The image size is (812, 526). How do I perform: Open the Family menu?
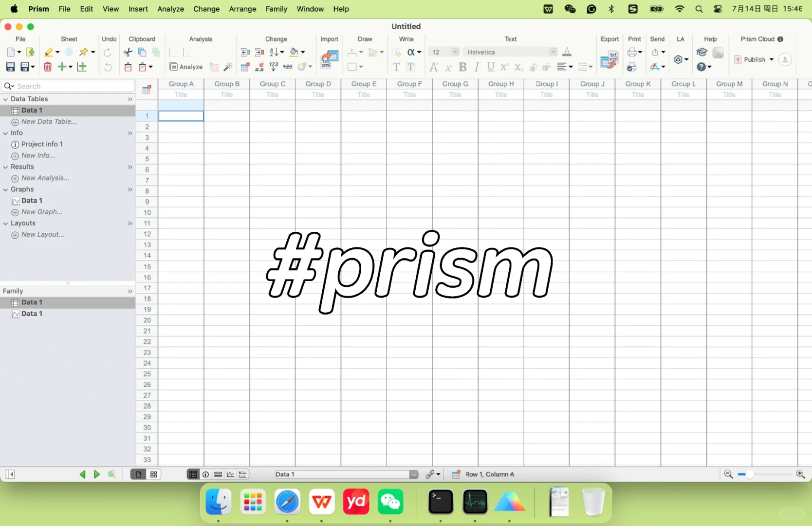tap(277, 9)
